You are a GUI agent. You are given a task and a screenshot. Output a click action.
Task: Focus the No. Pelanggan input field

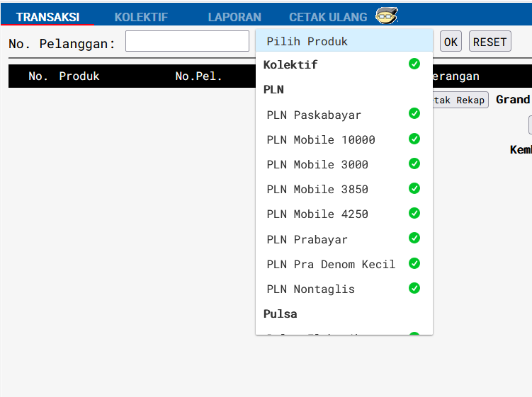(187, 41)
